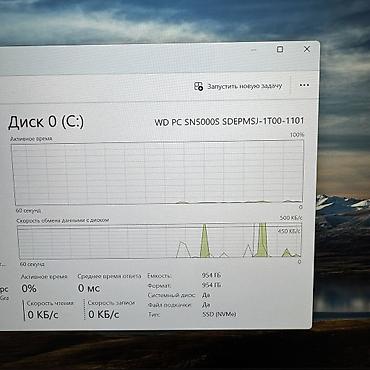Click the 'Файл подкачки:' label
Screen dimensions: 370x370
click(169, 305)
